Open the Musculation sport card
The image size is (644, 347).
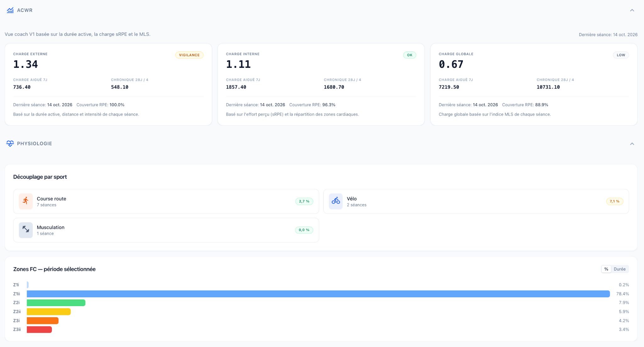click(166, 230)
